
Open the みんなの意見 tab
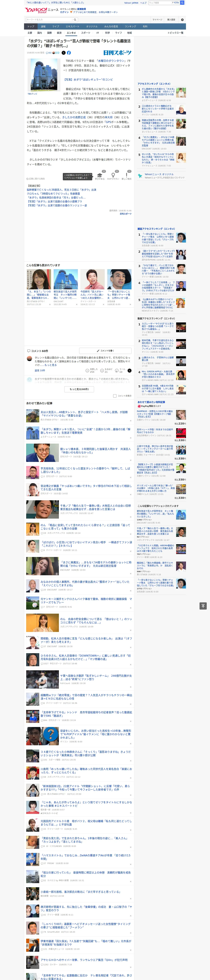tap(111, 26)
